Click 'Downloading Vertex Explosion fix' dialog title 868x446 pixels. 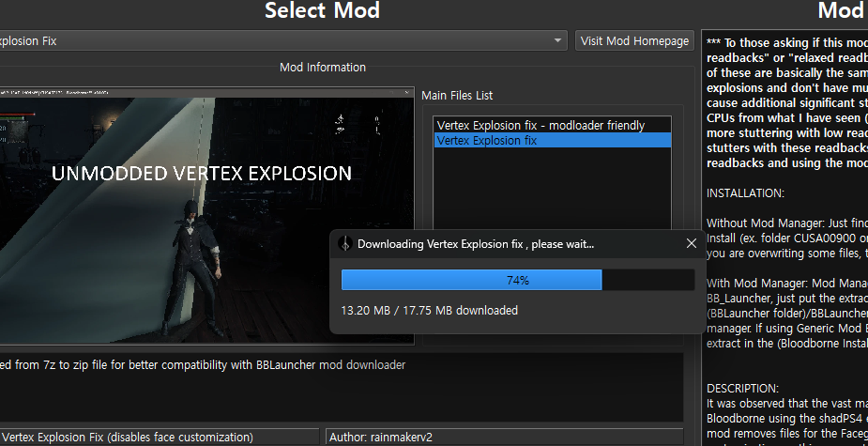(x=476, y=244)
